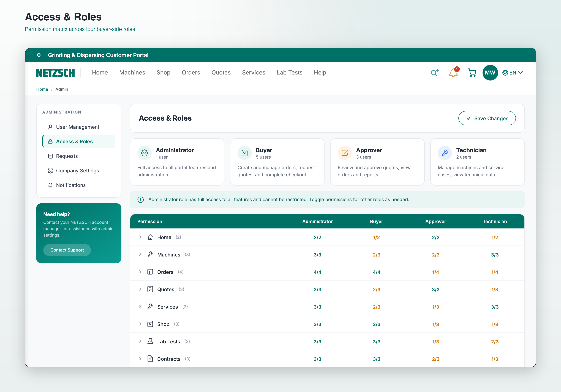The width and height of the screenshot is (561, 392).
Task: Open User Management in sidebar
Action: point(79,127)
